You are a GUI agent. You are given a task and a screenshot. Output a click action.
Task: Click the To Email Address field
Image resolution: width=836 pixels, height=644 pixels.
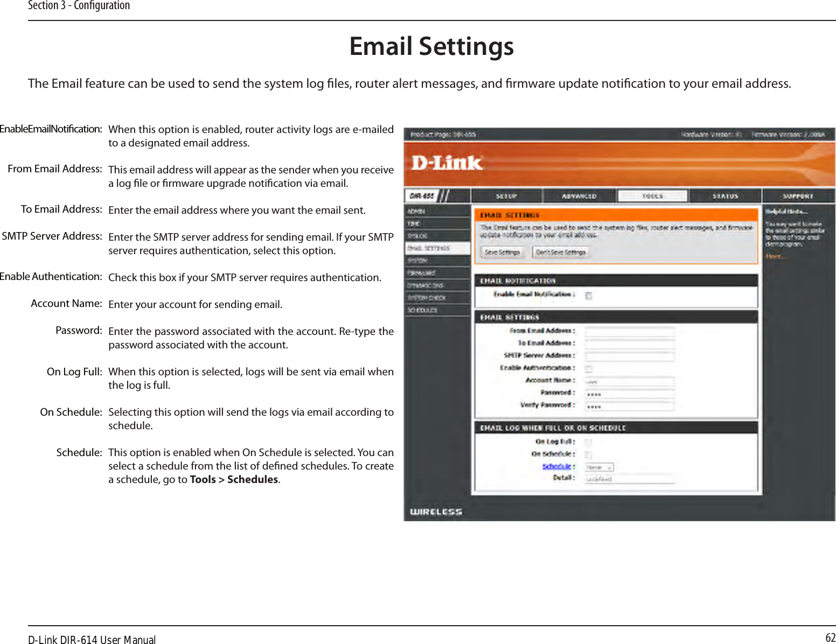[x=630, y=344]
